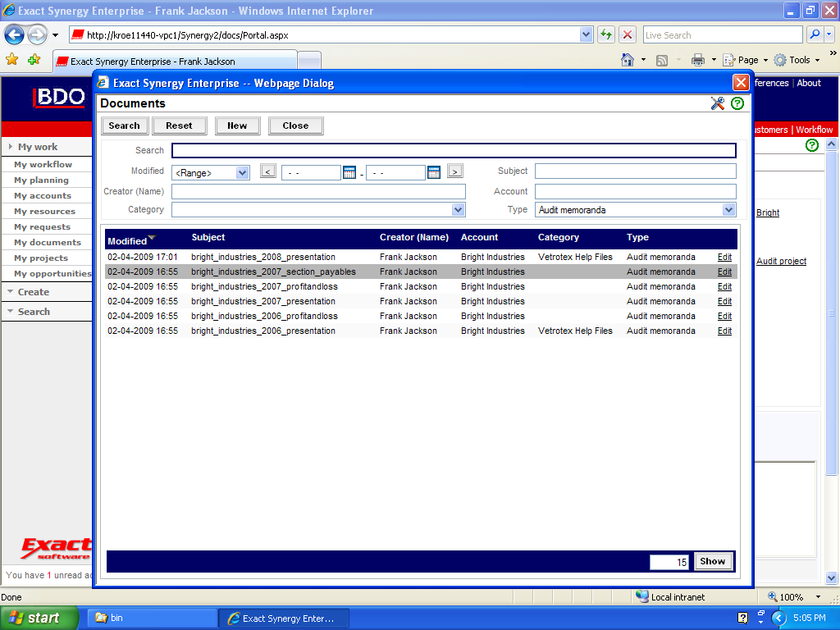The height and width of the screenshot is (630, 840).
Task: Click the Show button
Action: [713, 561]
